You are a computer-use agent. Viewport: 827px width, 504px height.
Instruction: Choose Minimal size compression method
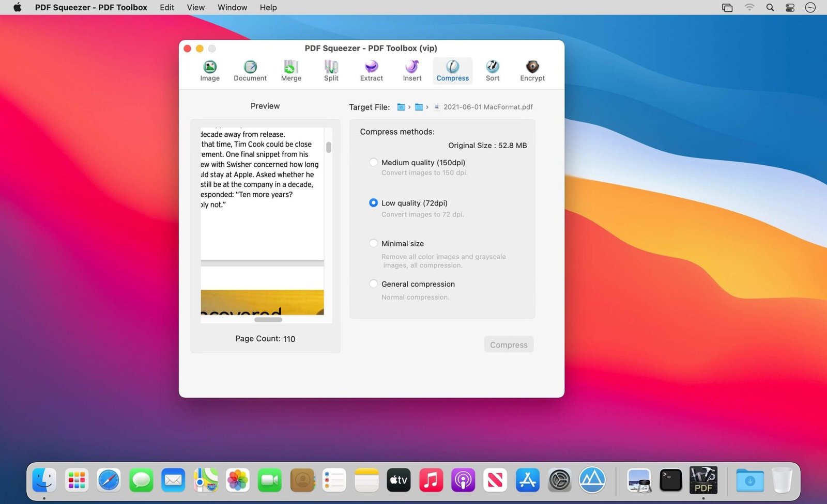[x=373, y=243]
